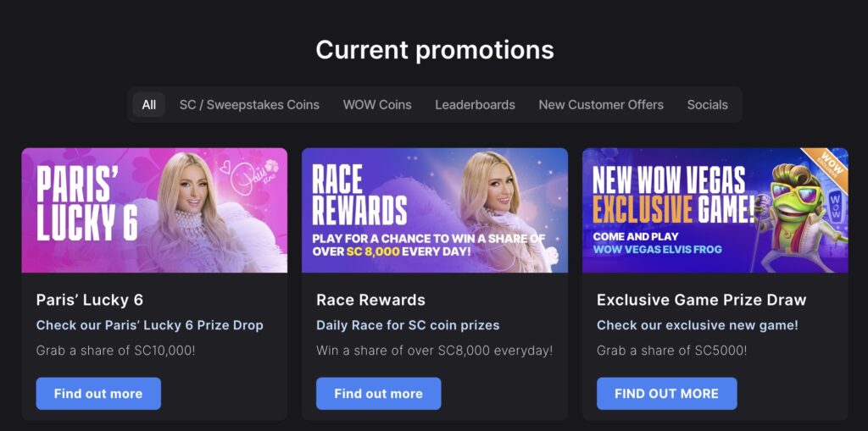
Task: Switch to the Socials tab
Action: [x=707, y=105]
